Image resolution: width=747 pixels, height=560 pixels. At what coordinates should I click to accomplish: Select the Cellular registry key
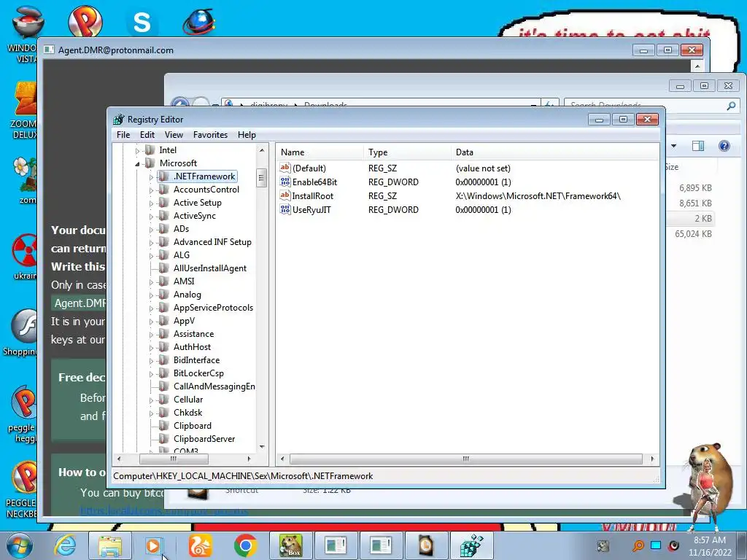click(187, 399)
